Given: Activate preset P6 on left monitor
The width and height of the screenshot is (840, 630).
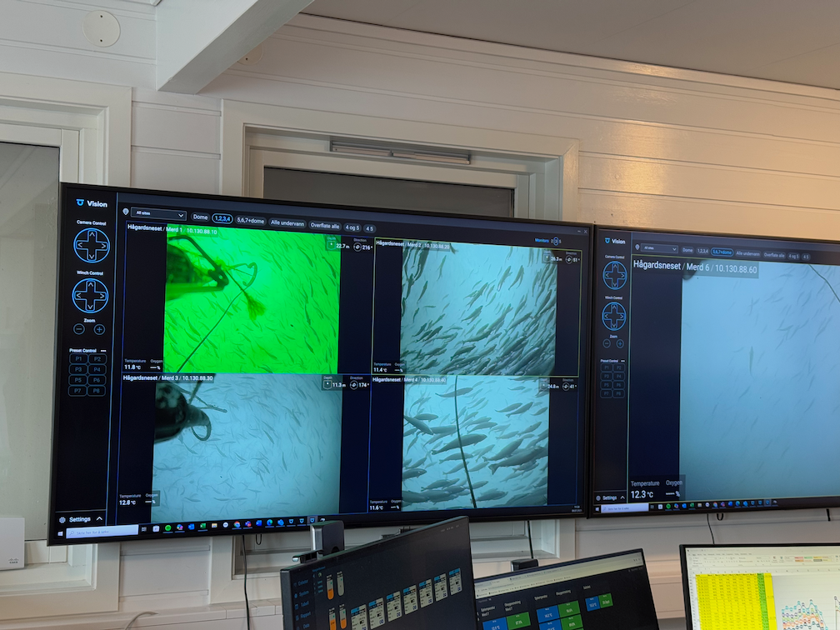Looking at the screenshot, I should coord(97,380).
